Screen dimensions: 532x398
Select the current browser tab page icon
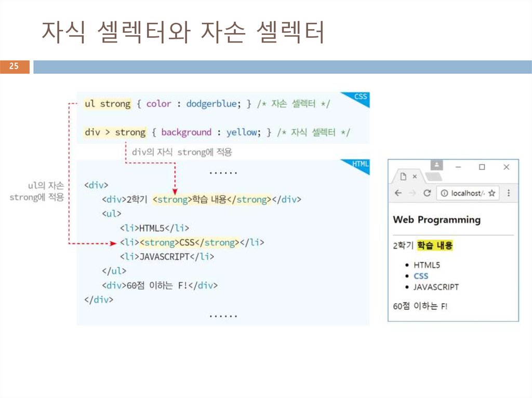[x=403, y=176]
